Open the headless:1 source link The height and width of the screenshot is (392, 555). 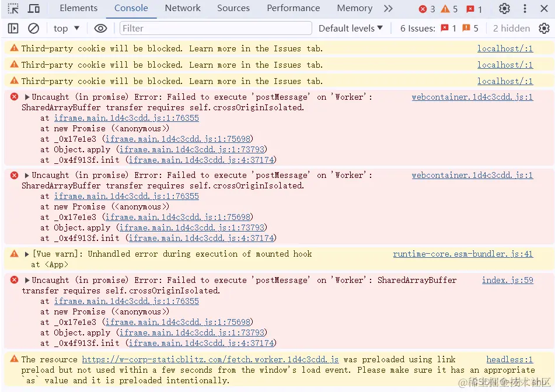point(509,359)
